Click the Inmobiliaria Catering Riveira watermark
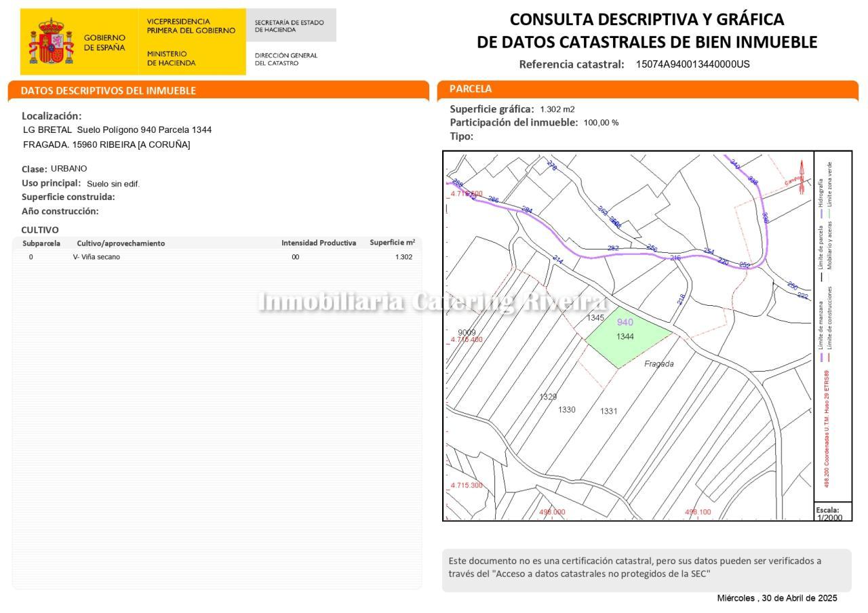The width and height of the screenshot is (868, 613). click(x=431, y=302)
